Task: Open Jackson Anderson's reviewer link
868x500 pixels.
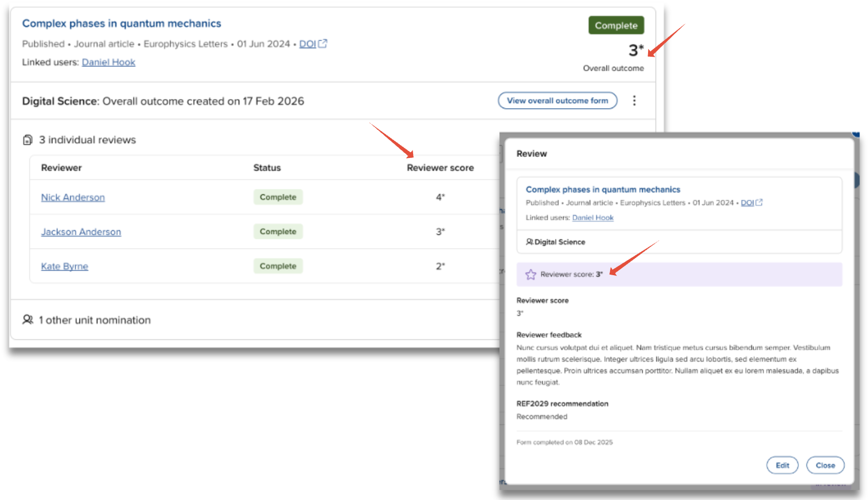Action: [x=81, y=232]
